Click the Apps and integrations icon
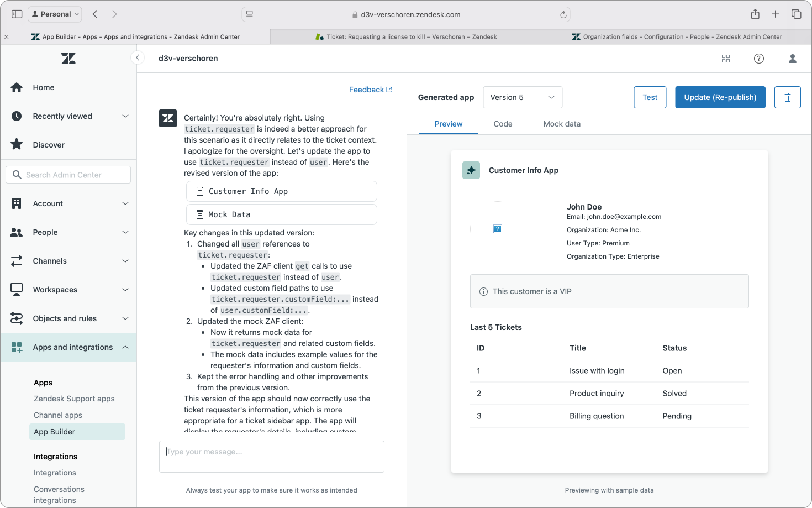Screen dimensions: 812x508 (17, 347)
